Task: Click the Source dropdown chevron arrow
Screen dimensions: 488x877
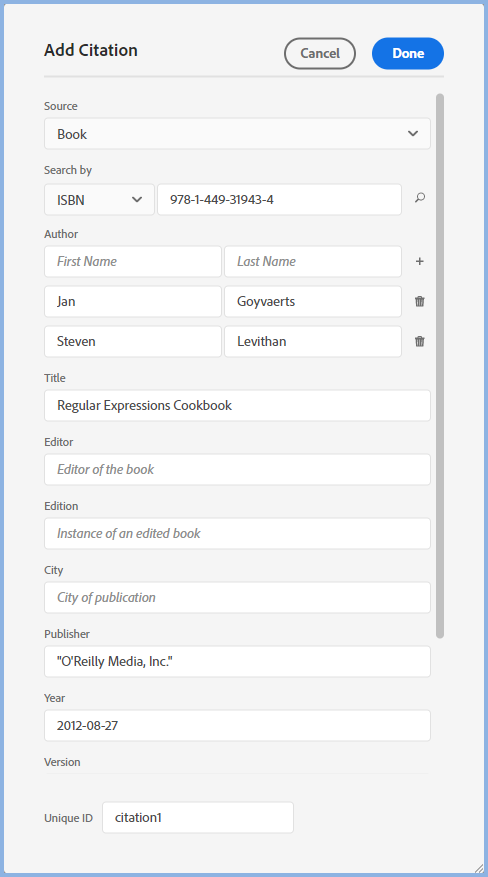Action: click(413, 134)
